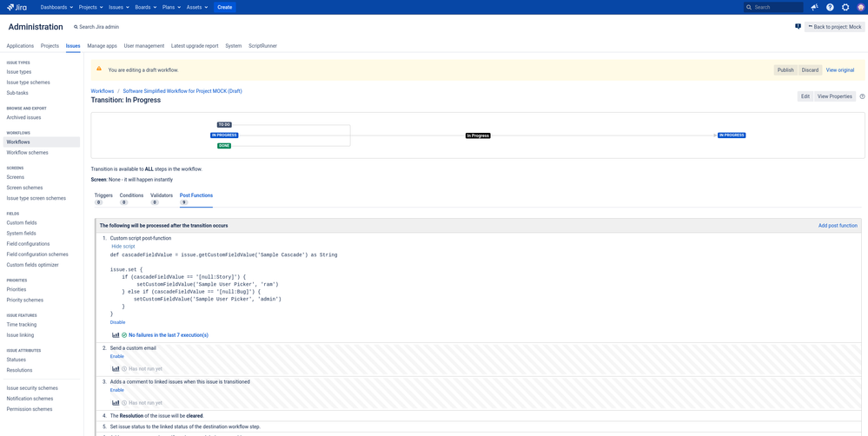Click the Create button
The width and height of the screenshot is (868, 436).
pos(225,7)
